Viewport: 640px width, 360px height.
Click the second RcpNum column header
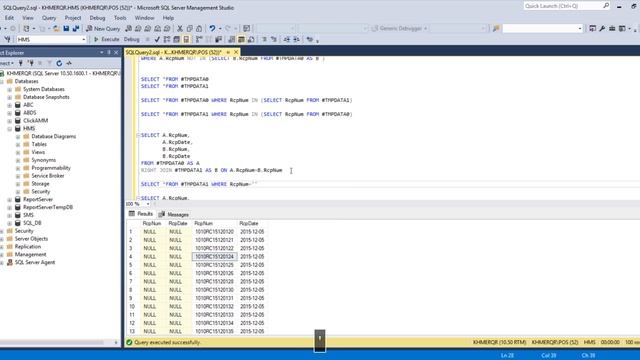(214, 224)
